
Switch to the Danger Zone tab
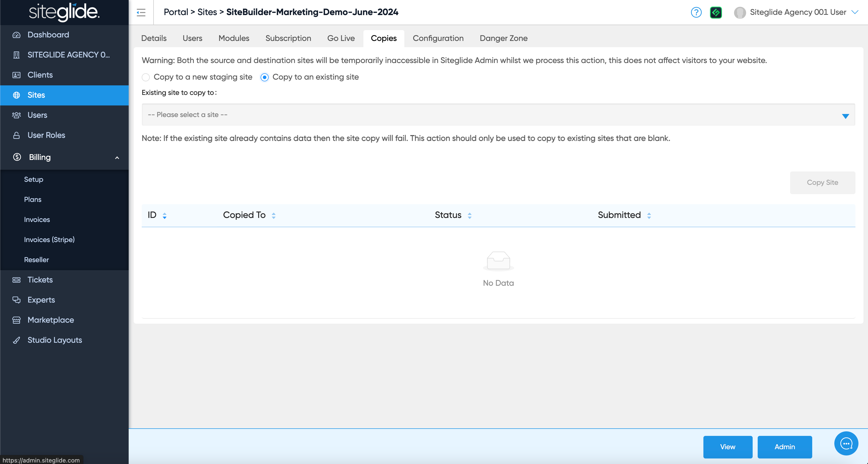tap(503, 38)
